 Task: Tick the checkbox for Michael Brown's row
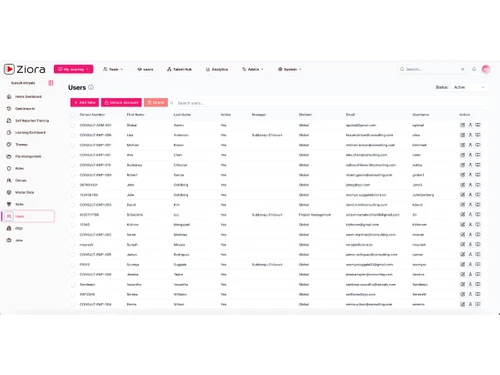73,145
